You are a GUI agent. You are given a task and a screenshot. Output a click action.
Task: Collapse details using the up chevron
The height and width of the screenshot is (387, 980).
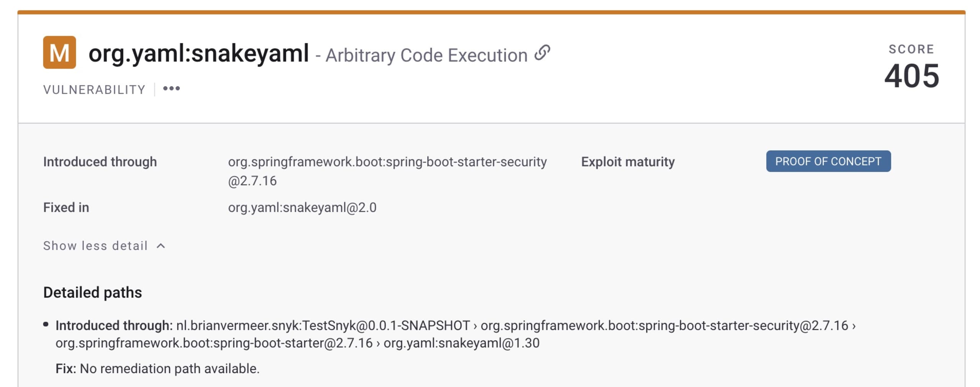click(x=161, y=246)
